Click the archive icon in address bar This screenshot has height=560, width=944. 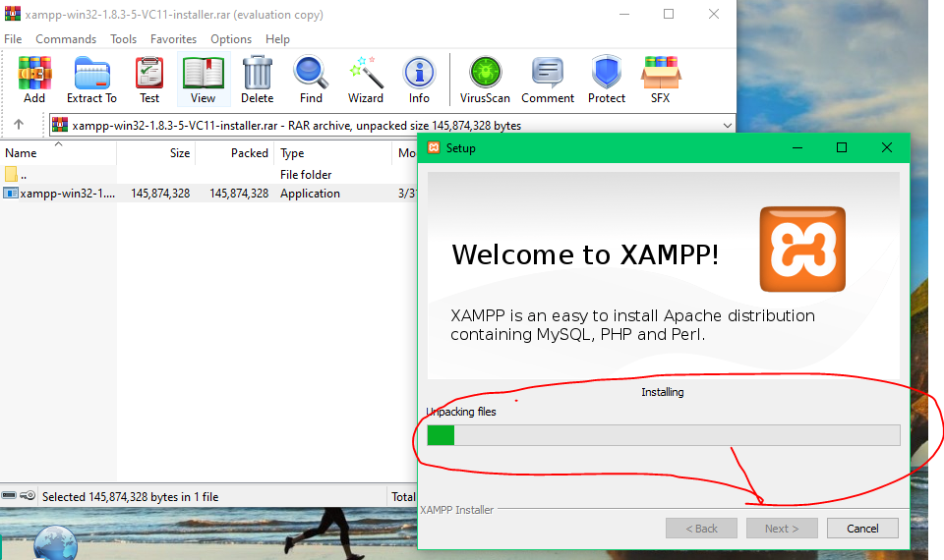pyautogui.click(x=60, y=125)
